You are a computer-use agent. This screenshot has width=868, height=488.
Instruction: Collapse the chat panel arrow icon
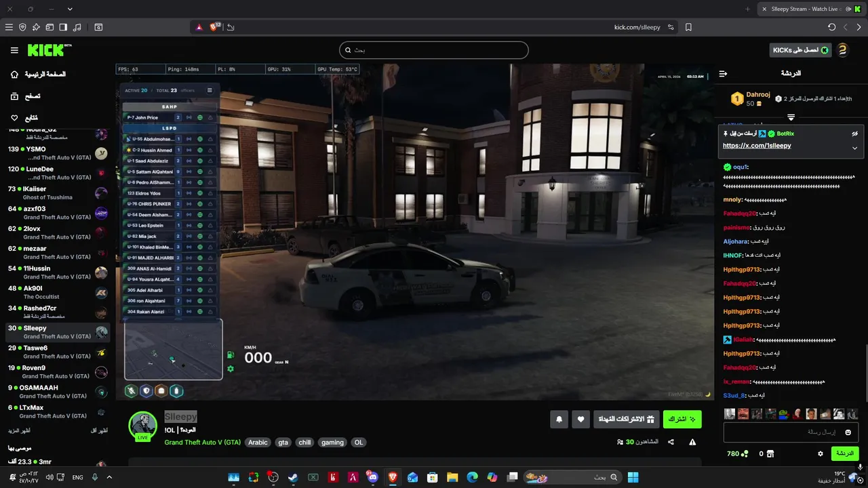pos(723,73)
